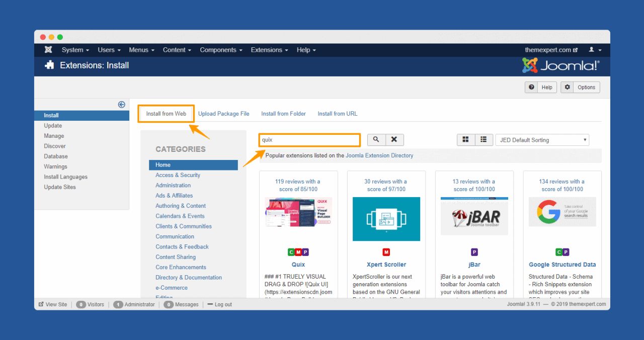The height and width of the screenshot is (340, 644).
Task: Open the Google Structured Data thumbnail
Action: pyautogui.click(x=562, y=212)
